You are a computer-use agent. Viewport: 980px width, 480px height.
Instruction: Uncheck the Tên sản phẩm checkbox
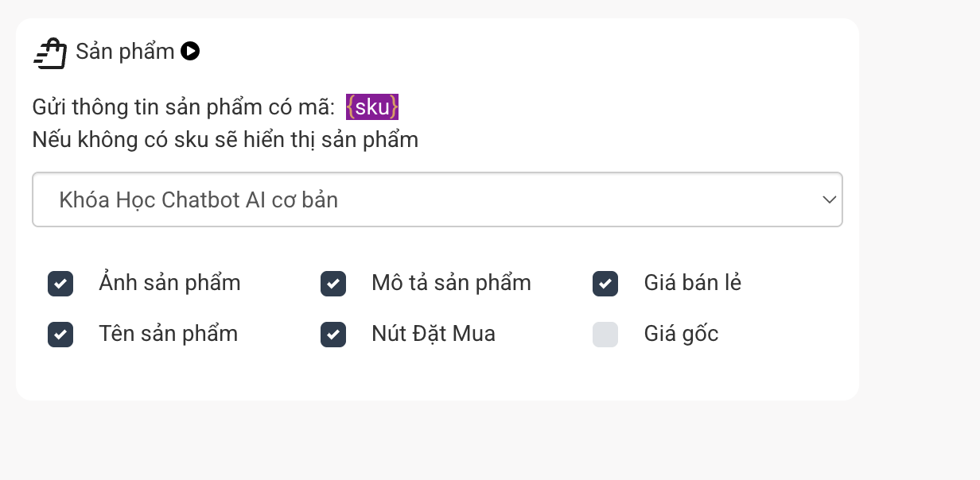60,335
